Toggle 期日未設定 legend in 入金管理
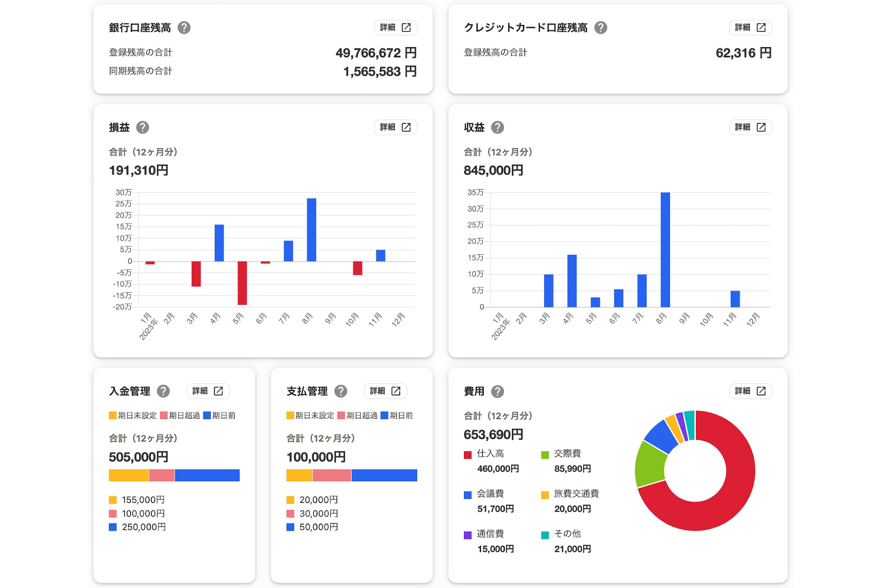This screenshot has width=882, height=588. 131,415
